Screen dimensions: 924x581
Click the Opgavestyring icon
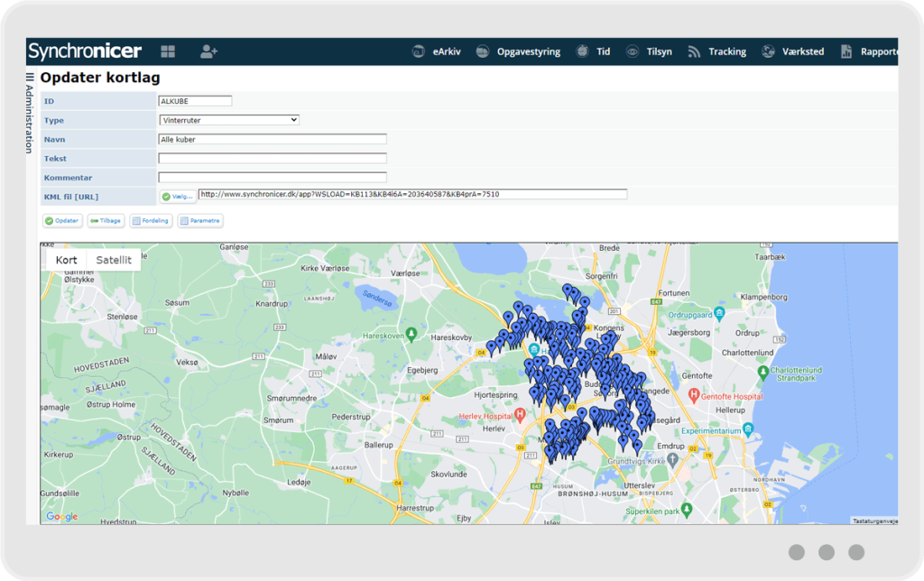tap(483, 51)
